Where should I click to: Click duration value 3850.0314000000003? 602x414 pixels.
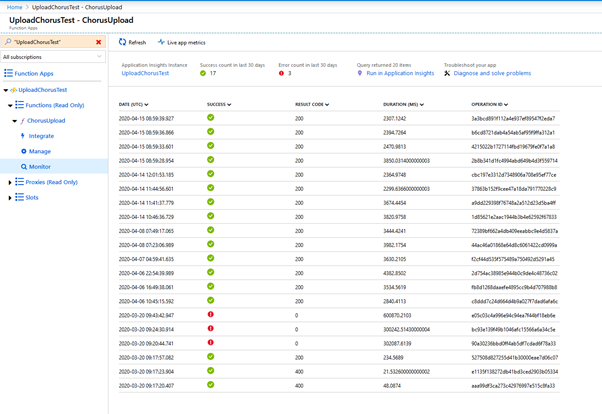pos(406,161)
